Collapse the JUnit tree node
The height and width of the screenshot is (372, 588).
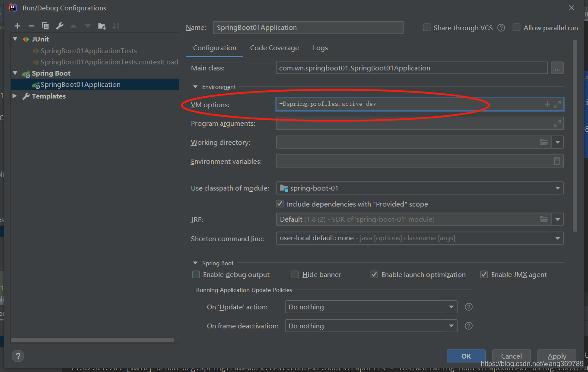(15, 39)
